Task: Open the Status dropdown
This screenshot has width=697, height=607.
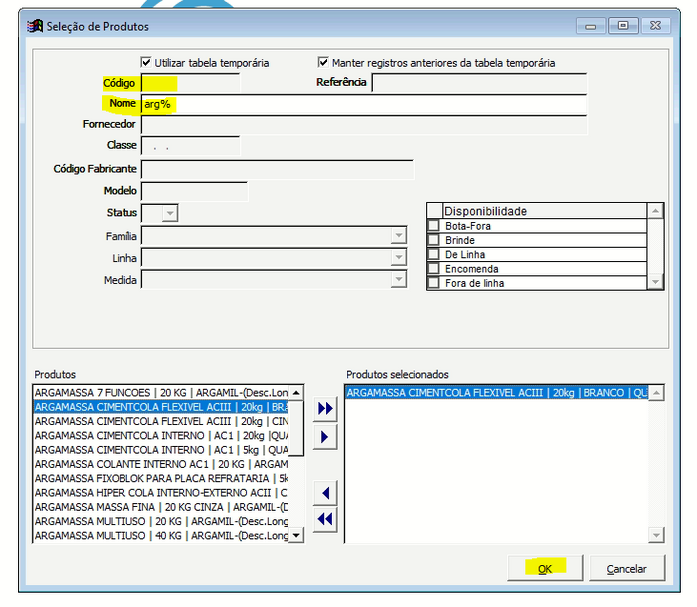Action: pyautogui.click(x=169, y=213)
